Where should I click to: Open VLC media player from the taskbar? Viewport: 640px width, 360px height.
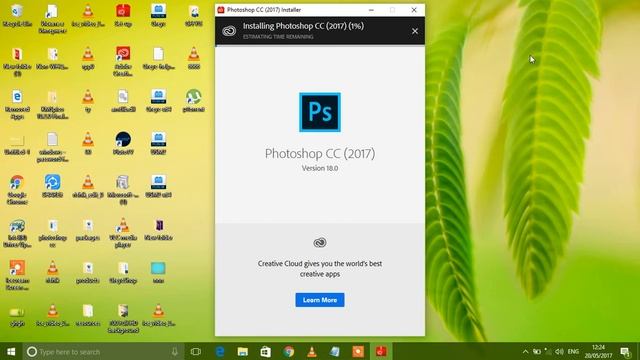(311, 351)
